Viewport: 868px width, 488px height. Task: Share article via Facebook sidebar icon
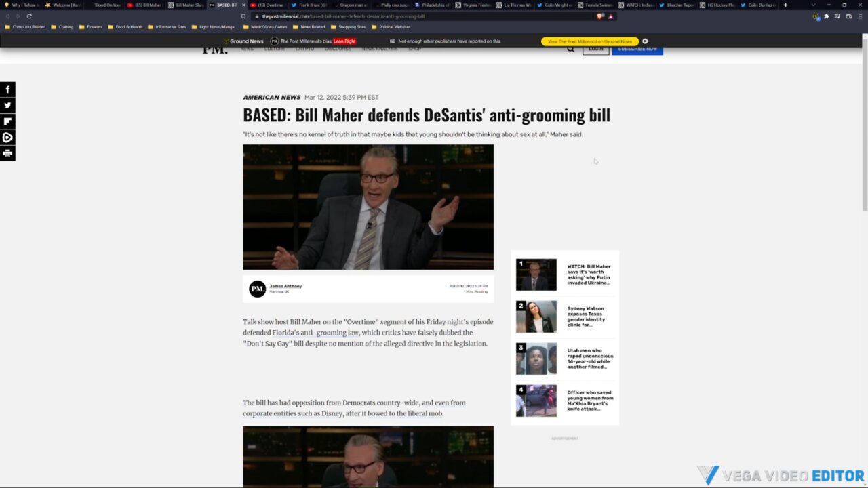tap(7, 89)
